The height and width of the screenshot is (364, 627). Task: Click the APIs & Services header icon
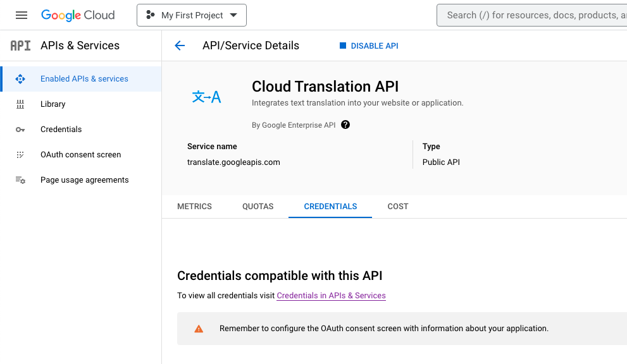pyautogui.click(x=21, y=45)
